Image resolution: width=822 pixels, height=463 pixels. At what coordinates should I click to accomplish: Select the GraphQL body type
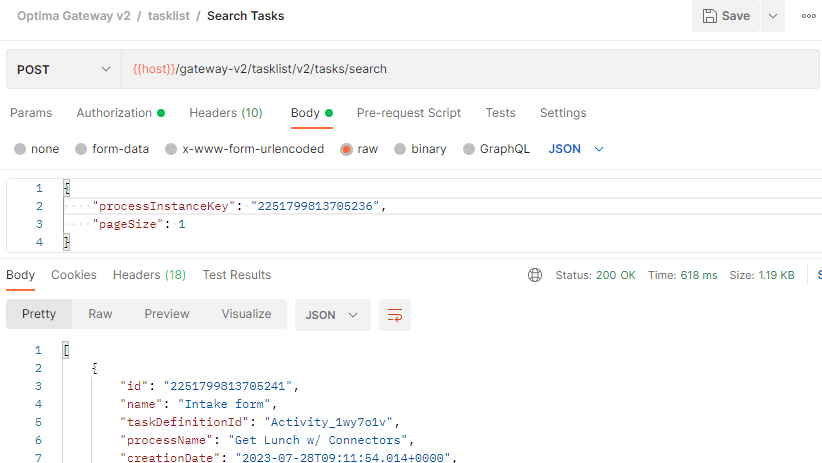(x=496, y=149)
